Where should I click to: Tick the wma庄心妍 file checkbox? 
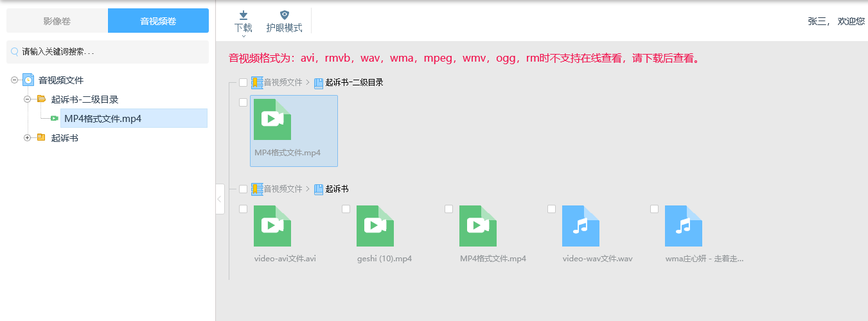click(x=654, y=209)
